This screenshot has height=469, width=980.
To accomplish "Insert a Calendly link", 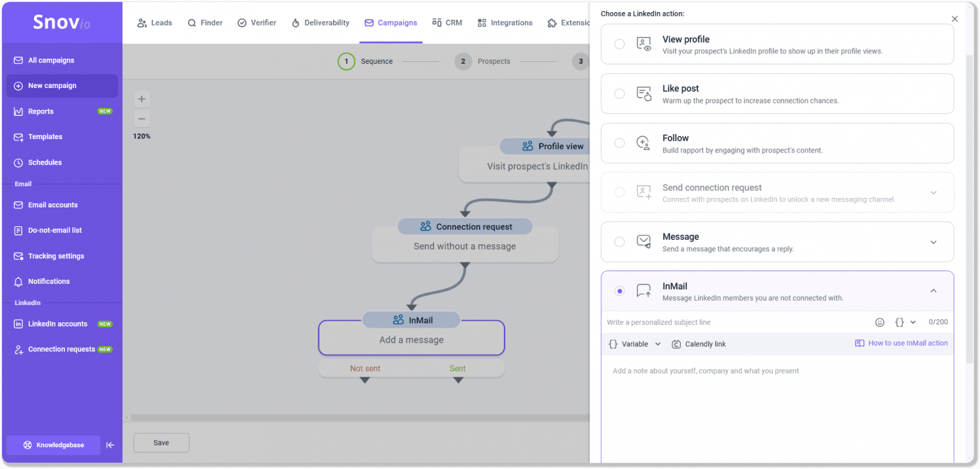I will click(699, 344).
